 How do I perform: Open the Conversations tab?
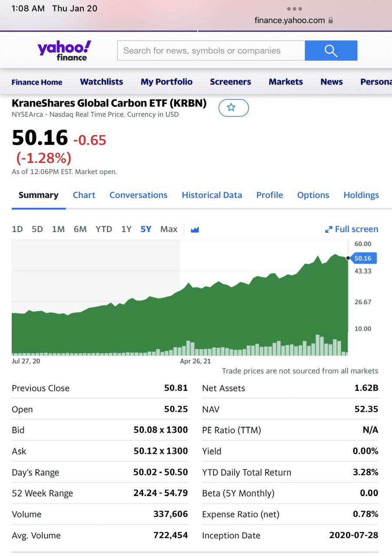pyautogui.click(x=138, y=195)
